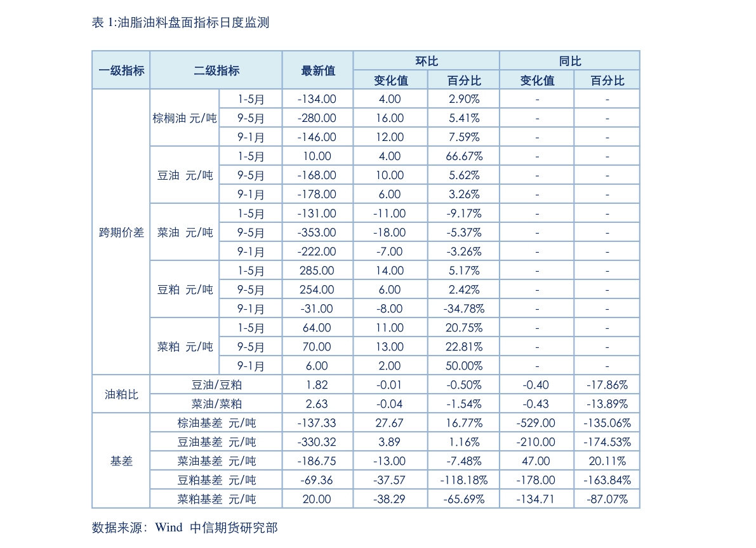Select the percentage '-174.53%'
The image size is (756, 548).
pyautogui.click(x=607, y=442)
